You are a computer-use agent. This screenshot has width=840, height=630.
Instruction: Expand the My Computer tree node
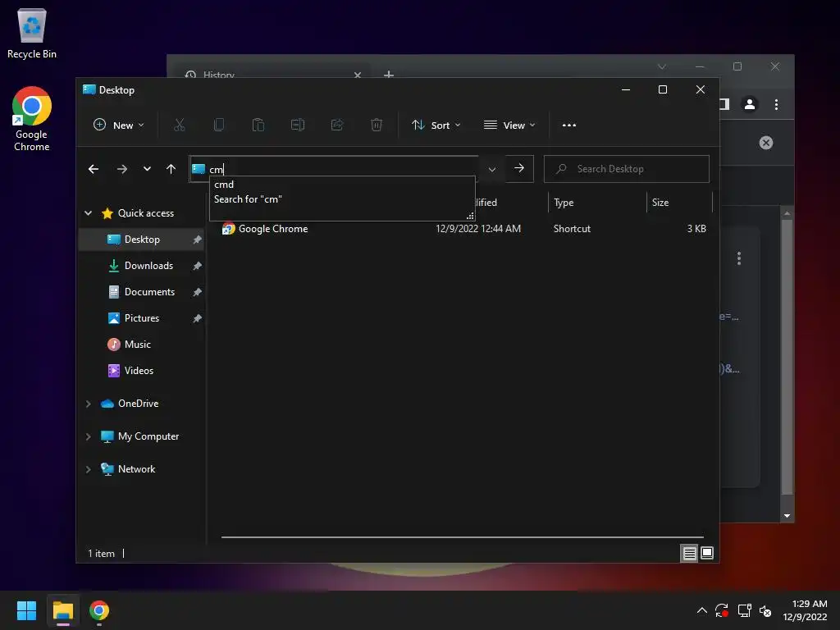(x=89, y=436)
